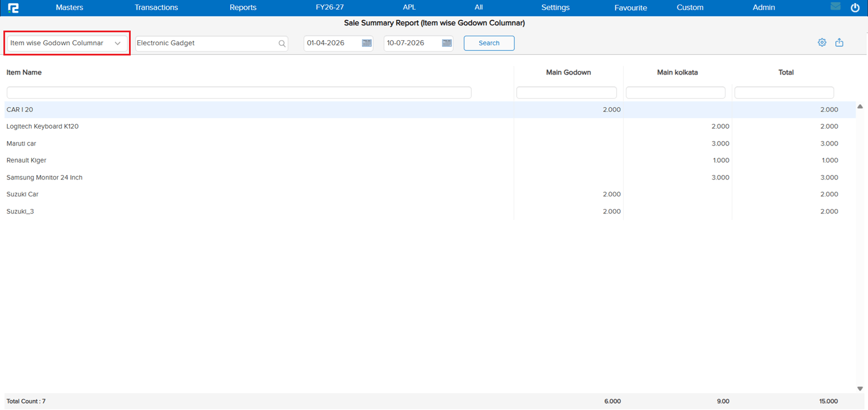The height and width of the screenshot is (410, 868).
Task: Click the Total Count : 7 footer
Action: click(26, 401)
